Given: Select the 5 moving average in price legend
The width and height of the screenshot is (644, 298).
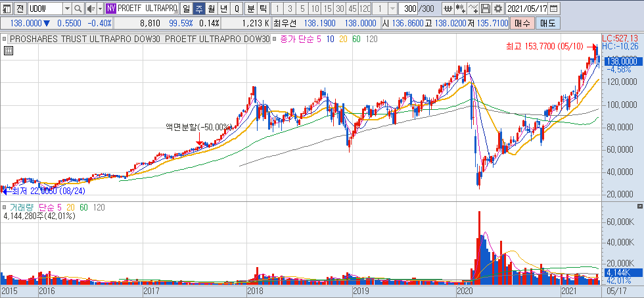Looking at the screenshot, I should point(319,39).
